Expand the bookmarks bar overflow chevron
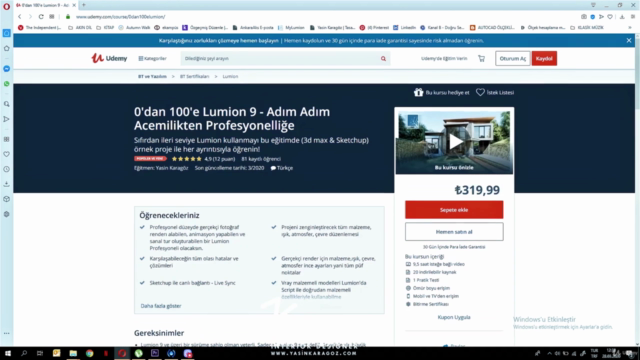The image size is (640, 360). pos(629,28)
